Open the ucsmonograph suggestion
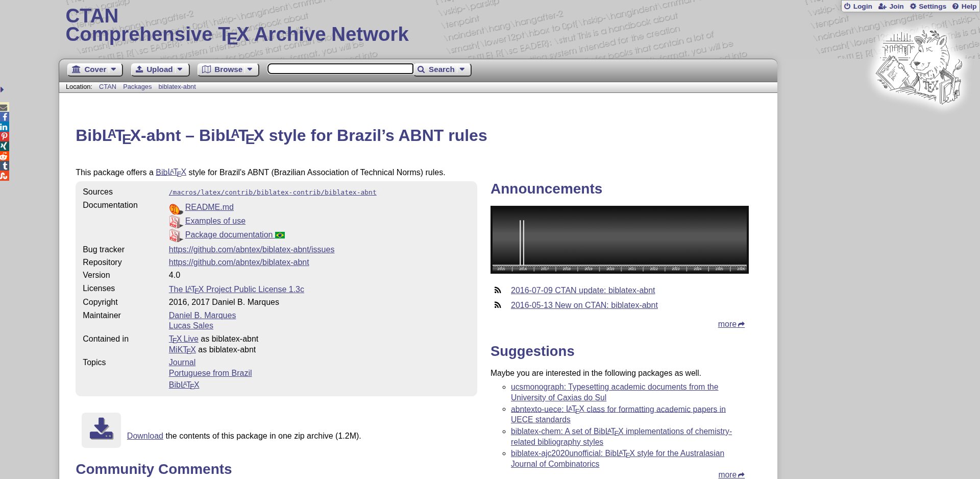This screenshot has width=980, height=479. click(615, 392)
